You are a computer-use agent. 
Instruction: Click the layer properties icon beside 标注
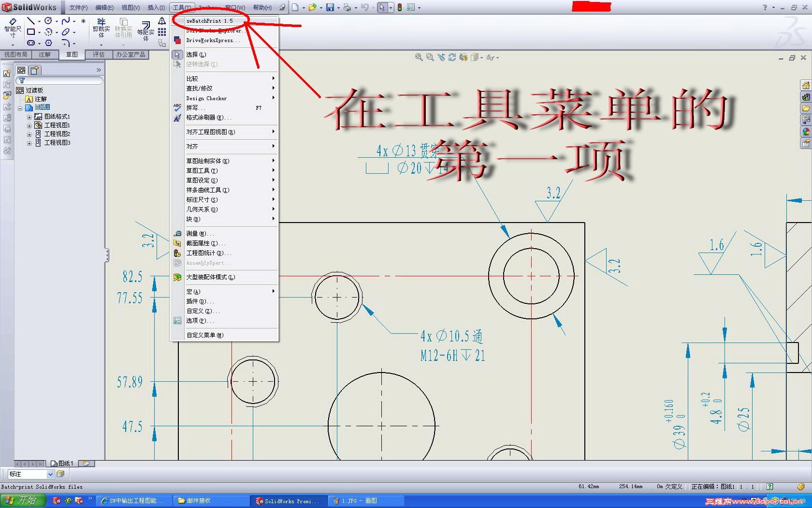(x=60, y=474)
